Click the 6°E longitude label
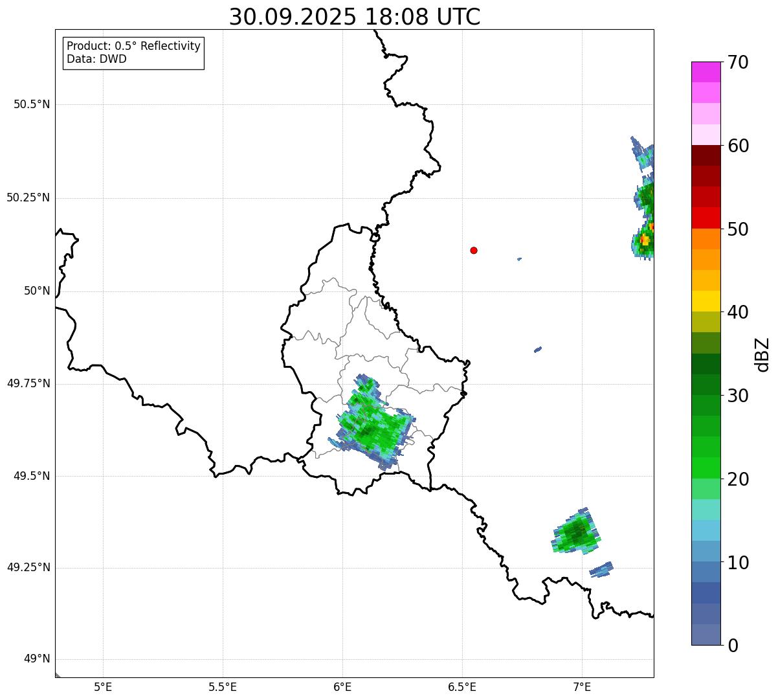The height and width of the screenshot is (700, 778). 342,686
